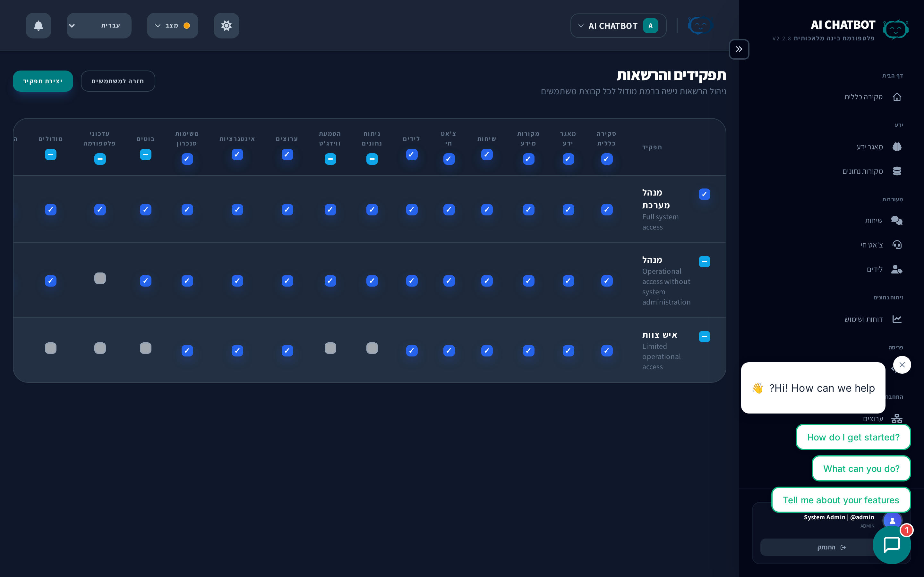Screen dimensions: 924x577
Task: Open לידים sidebar menu item
Action: 874,269
